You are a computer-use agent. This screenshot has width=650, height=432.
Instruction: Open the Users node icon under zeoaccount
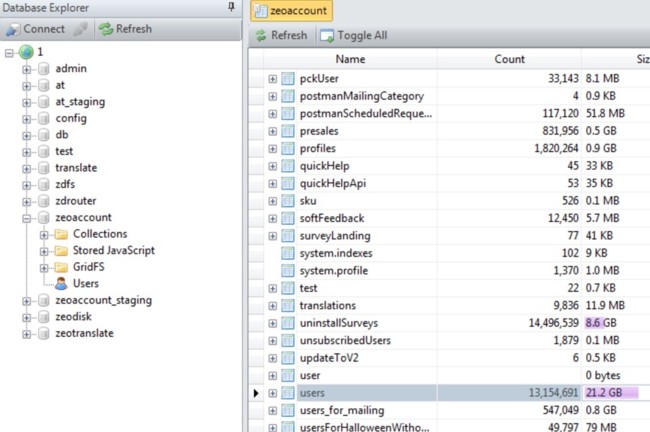click(x=61, y=284)
